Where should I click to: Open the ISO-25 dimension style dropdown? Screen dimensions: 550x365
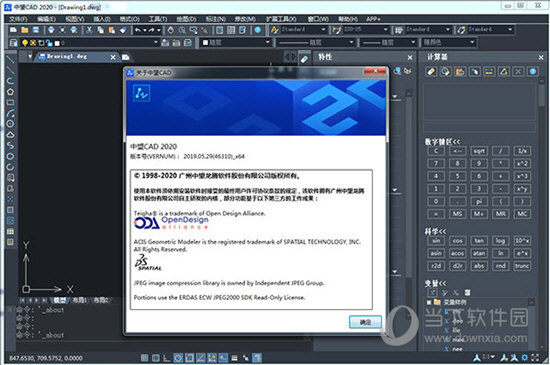(386, 30)
